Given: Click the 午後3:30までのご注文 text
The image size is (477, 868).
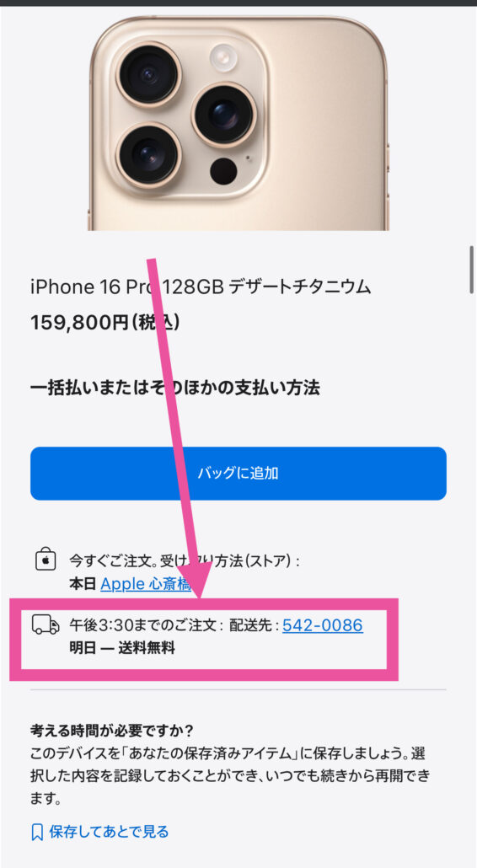Looking at the screenshot, I should (x=142, y=625).
